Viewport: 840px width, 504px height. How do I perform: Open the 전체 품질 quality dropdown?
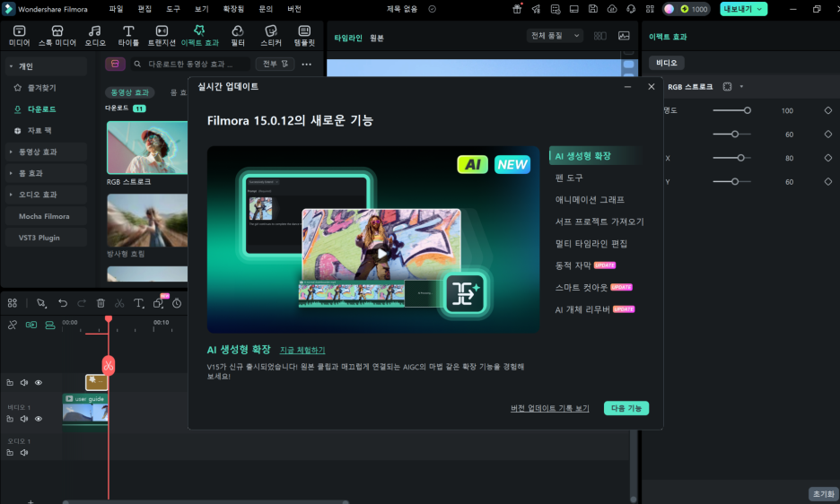(555, 36)
